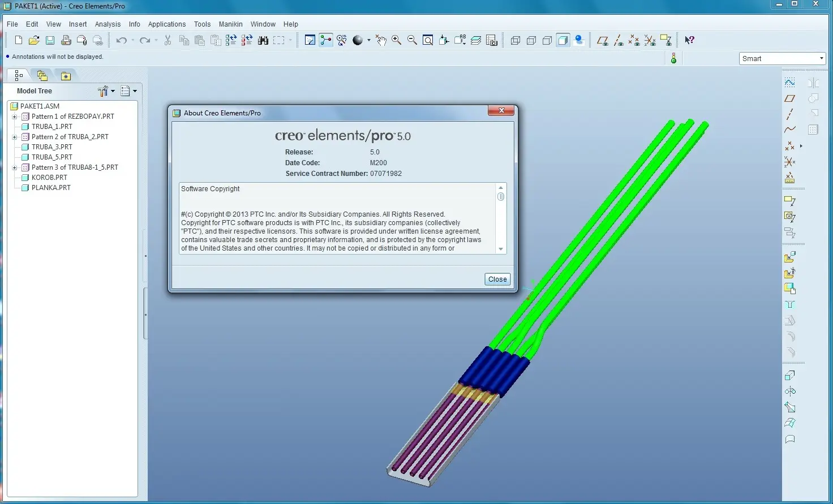Viewport: 833px width, 504px height.
Task: Toggle spin center display
Action: pos(326,40)
